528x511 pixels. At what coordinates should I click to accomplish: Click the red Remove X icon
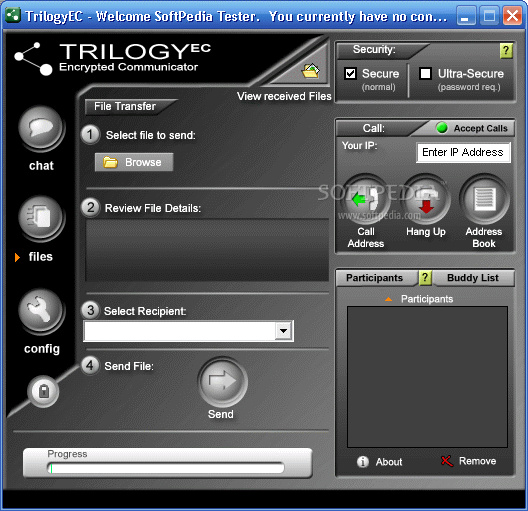click(x=447, y=461)
